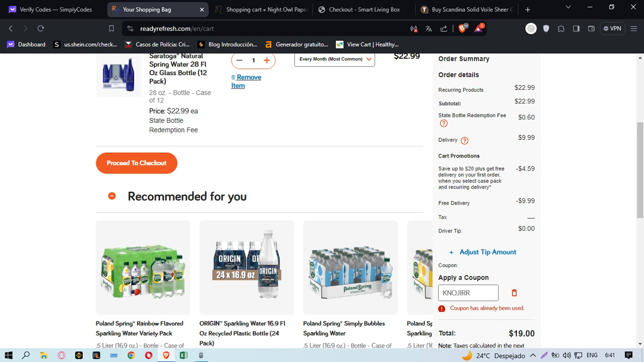Click ORIGIN Sparkling Water 16.9 Fl Oz title

coord(243,333)
